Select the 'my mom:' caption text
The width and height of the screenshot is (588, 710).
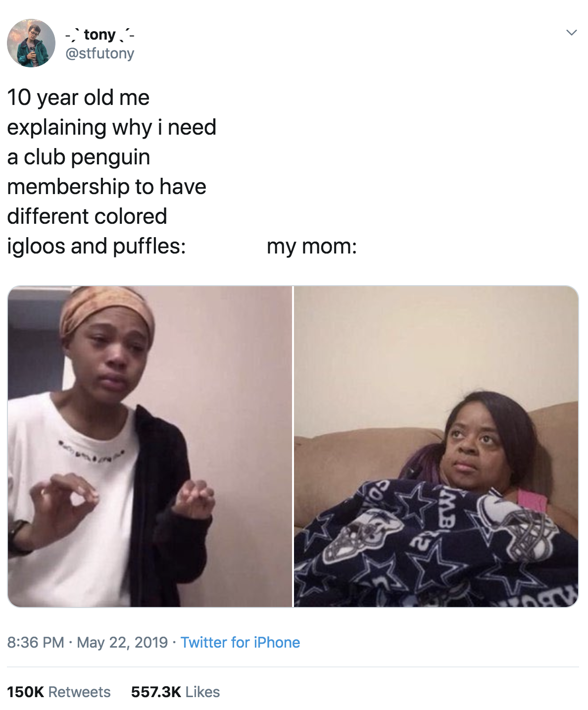[x=312, y=246]
